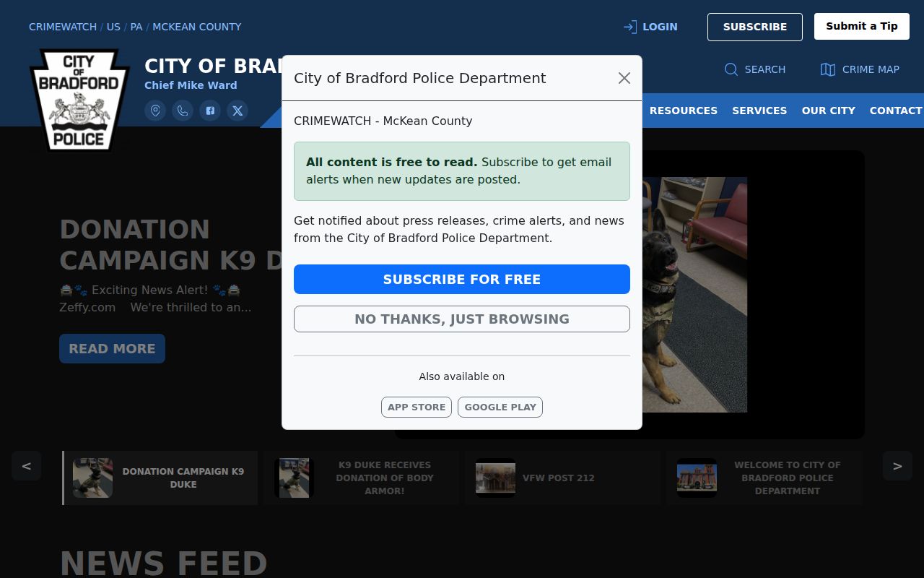Open the X (Twitter) icon link
The width and height of the screenshot is (924, 578).
point(237,111)
